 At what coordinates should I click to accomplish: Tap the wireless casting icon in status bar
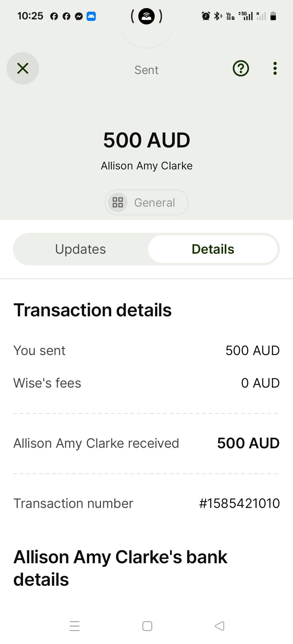tap(146, 16)
